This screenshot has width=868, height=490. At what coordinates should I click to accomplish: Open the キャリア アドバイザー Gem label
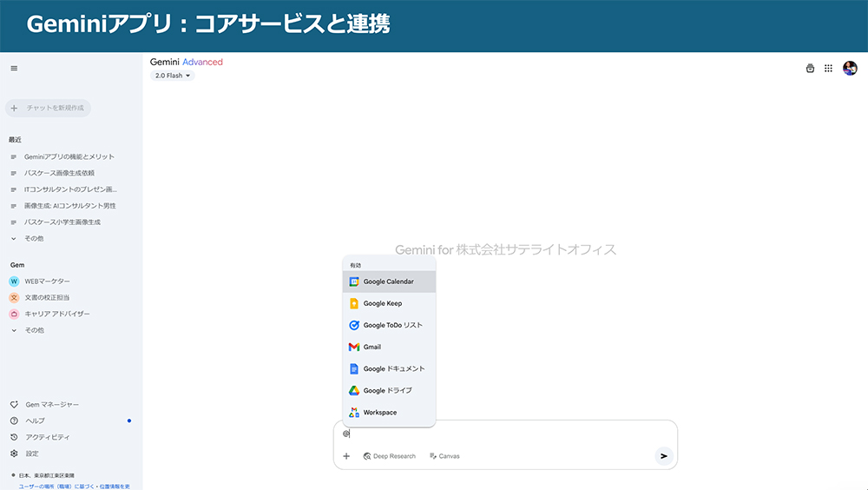click(57, 314)
